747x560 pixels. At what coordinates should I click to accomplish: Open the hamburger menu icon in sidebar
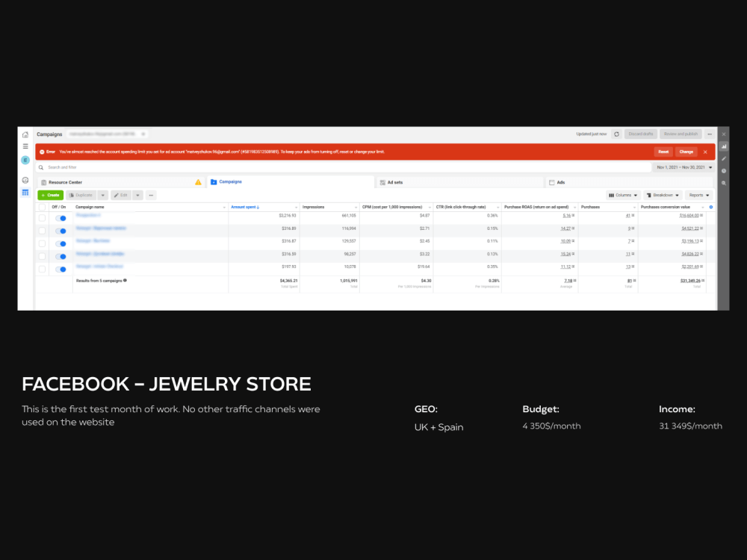coord(25,146)
